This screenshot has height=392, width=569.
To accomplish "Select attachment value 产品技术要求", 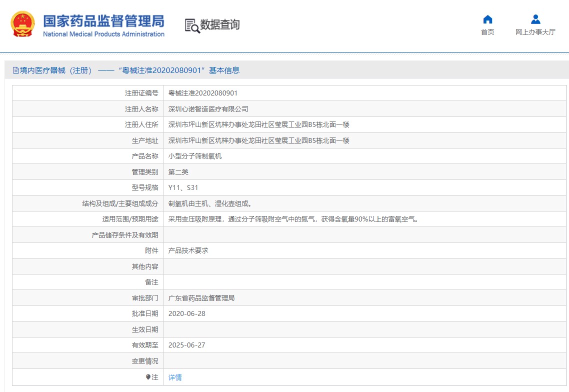I will [188, 250].
